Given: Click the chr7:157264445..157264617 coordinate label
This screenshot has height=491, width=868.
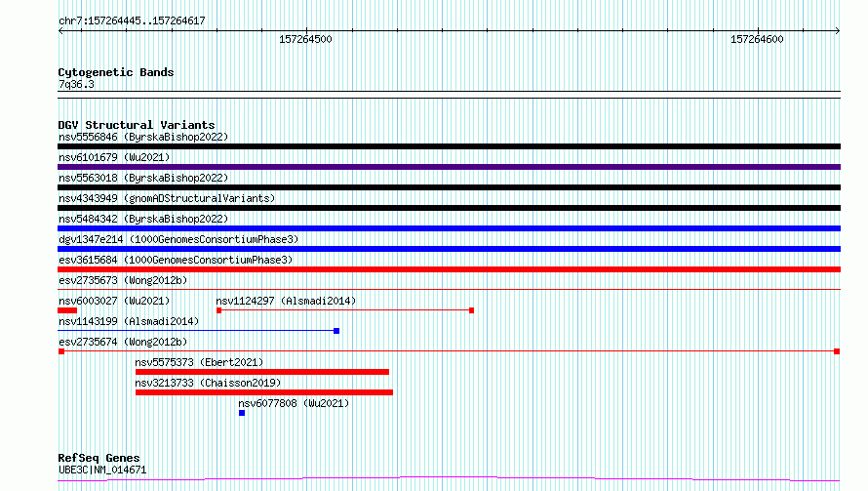Looking at the screenshot, I should [132, 21].
